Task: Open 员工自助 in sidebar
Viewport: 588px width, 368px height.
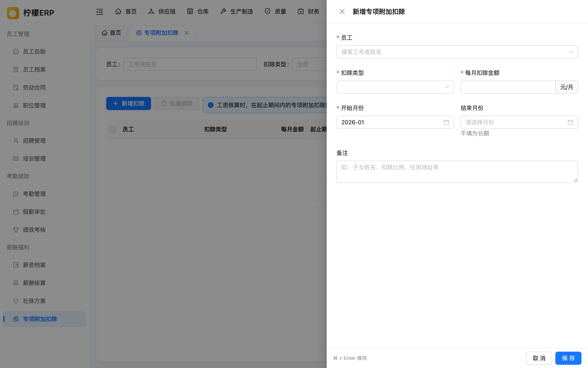Action: pos(45,52)
